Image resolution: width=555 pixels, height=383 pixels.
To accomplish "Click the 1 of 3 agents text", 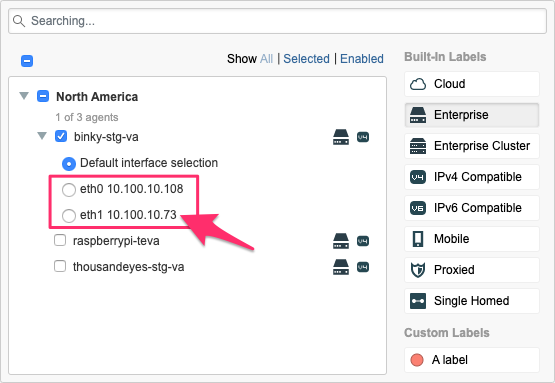I will pyautogui.click(x=87, y=117).
